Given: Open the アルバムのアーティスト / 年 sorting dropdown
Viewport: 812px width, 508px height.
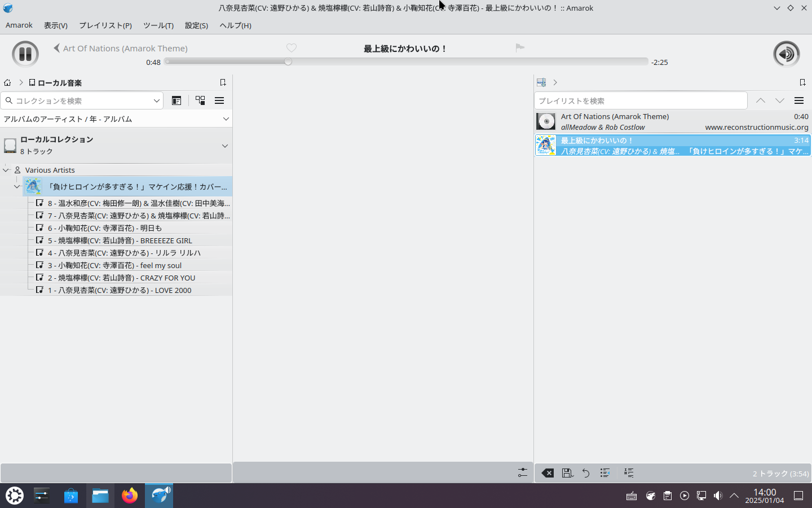Looking at the screenshot, I should (x=116, y=119).
